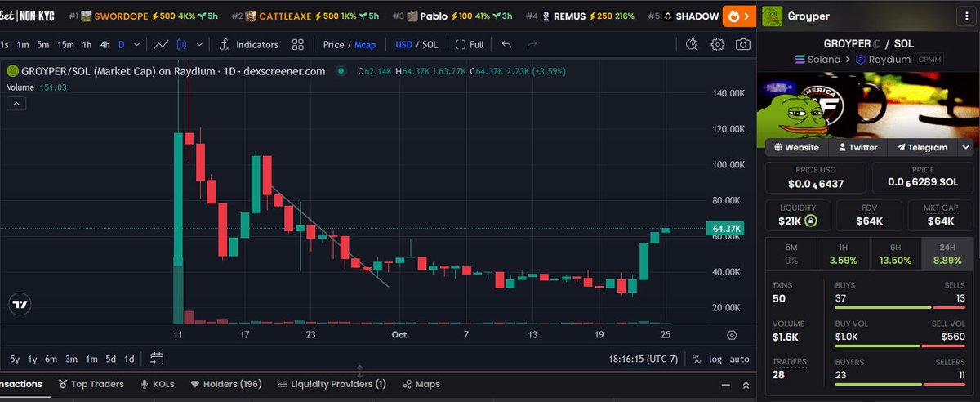Click the panel resize handle below chart

[x=360, y=372]
